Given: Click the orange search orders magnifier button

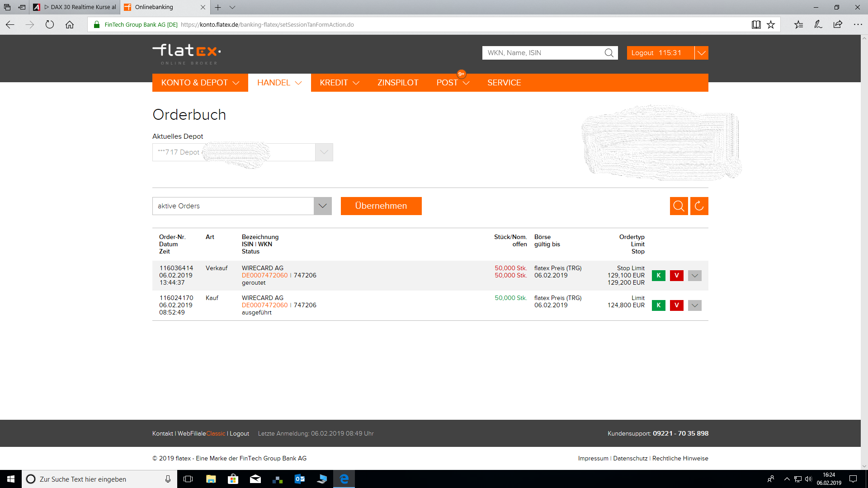Looking at the screenshot, I should coord(679,206).
